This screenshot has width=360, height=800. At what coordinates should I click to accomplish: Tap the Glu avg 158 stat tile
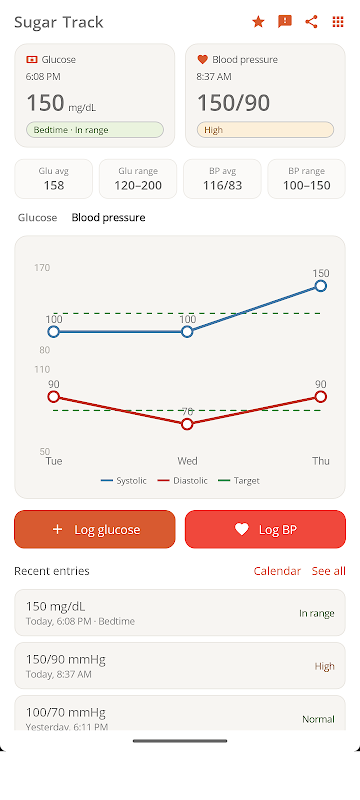(54, 179)
